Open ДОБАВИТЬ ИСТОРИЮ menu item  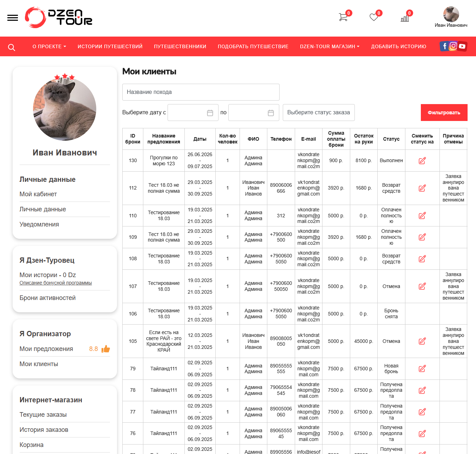(398, 46)
